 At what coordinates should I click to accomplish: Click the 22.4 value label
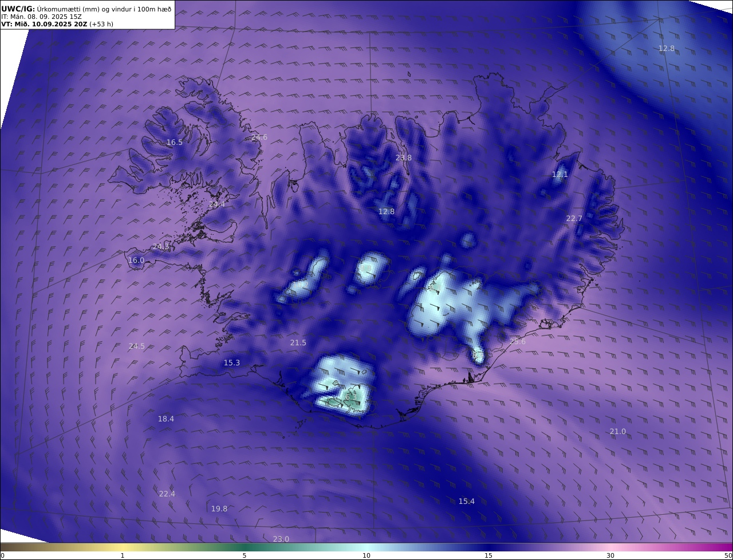(x=167, y=494)
